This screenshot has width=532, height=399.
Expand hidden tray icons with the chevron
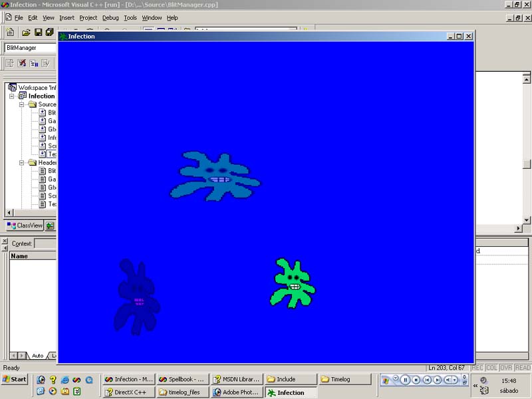tap(475, 386)
